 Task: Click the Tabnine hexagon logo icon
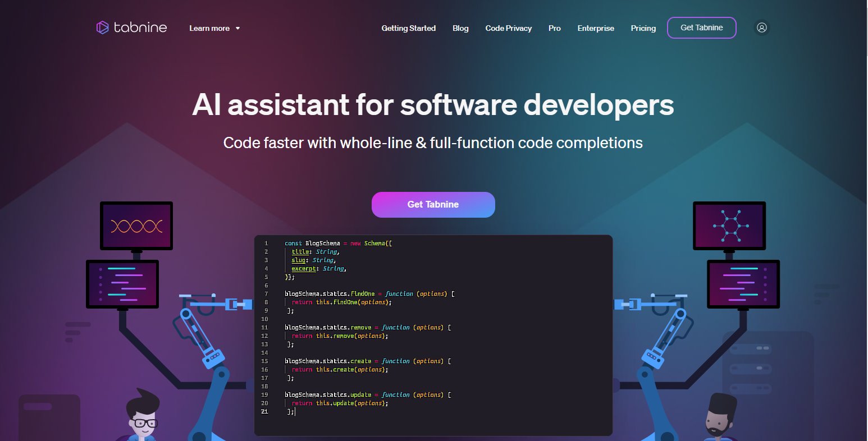pos(102,27)
